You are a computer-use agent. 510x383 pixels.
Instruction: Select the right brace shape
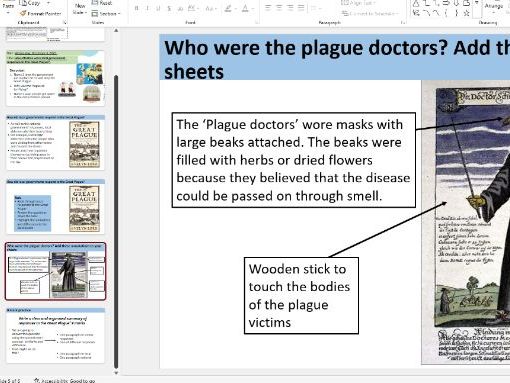pyautogui.click(x=456, y=13)
